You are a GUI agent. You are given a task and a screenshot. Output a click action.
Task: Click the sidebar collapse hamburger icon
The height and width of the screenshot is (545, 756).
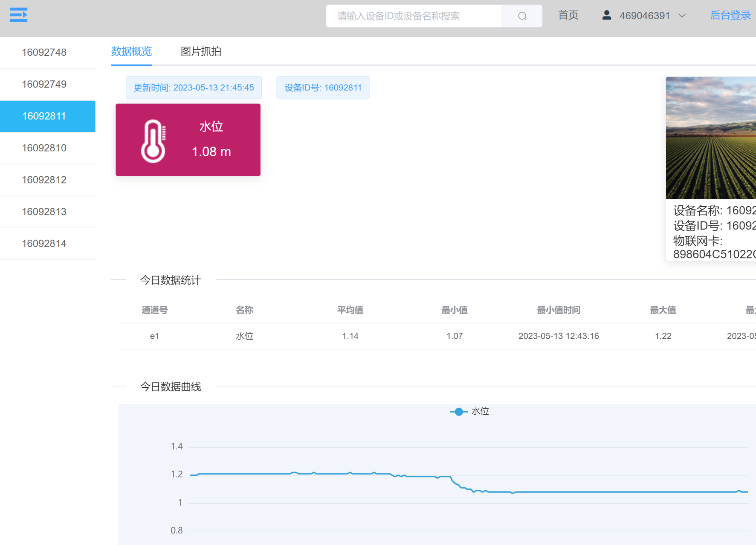[x=19, y=15]
